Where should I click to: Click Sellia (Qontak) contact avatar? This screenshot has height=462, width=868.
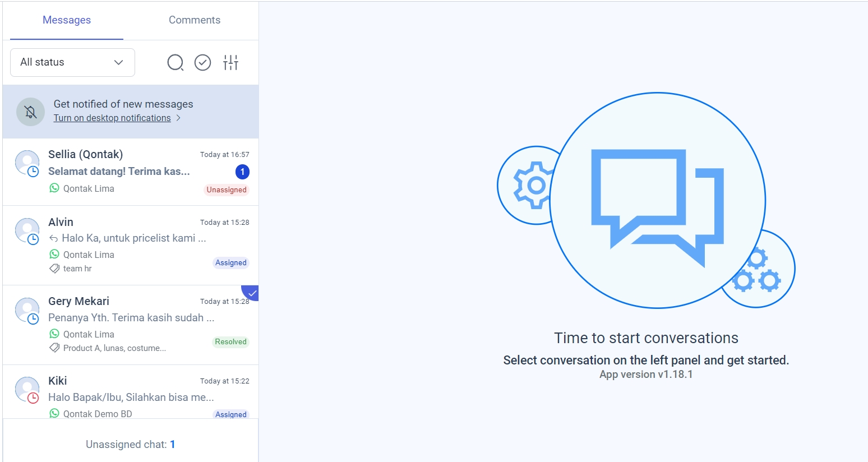click(x=27, y=163)
